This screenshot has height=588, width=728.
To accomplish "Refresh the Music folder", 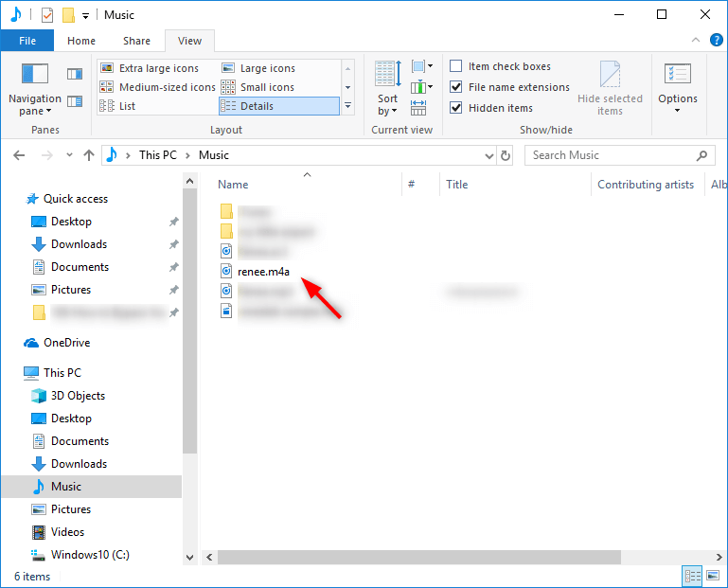I will click(x=506, y=155).
